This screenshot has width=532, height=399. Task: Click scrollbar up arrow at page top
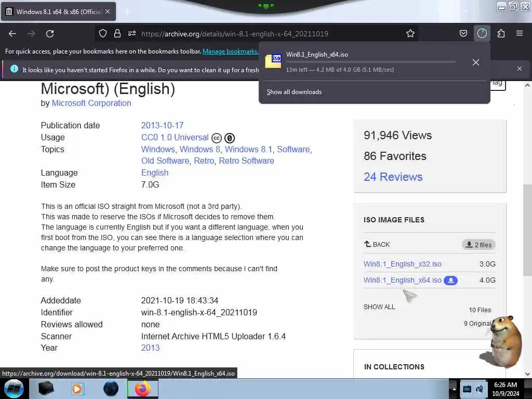(527, 86)
